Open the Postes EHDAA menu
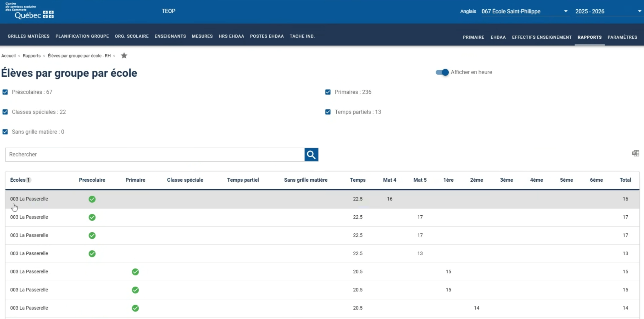Screen dimensions: 644x319 click(x=267, y=36)
